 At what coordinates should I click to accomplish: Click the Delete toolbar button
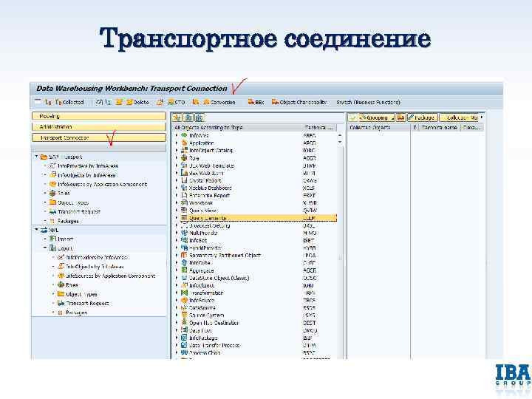click(137, 102)
